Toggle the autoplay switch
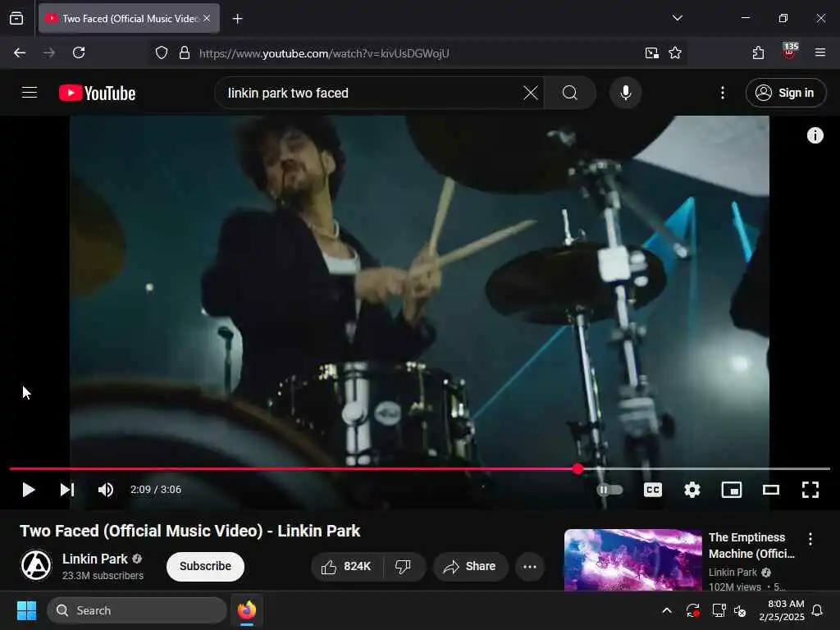The width and height of the screenshot is (840, 630). pyautogui.click(x=609, y=490)
